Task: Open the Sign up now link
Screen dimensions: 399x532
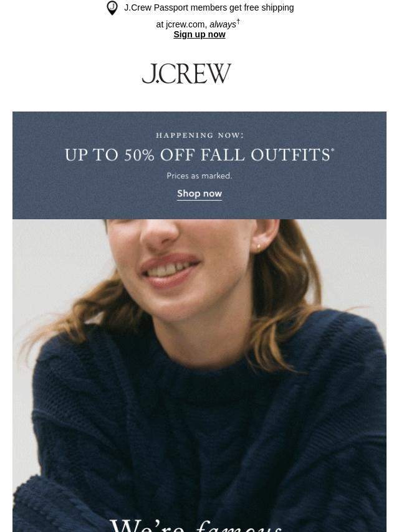Action: [x=199, y=35]
